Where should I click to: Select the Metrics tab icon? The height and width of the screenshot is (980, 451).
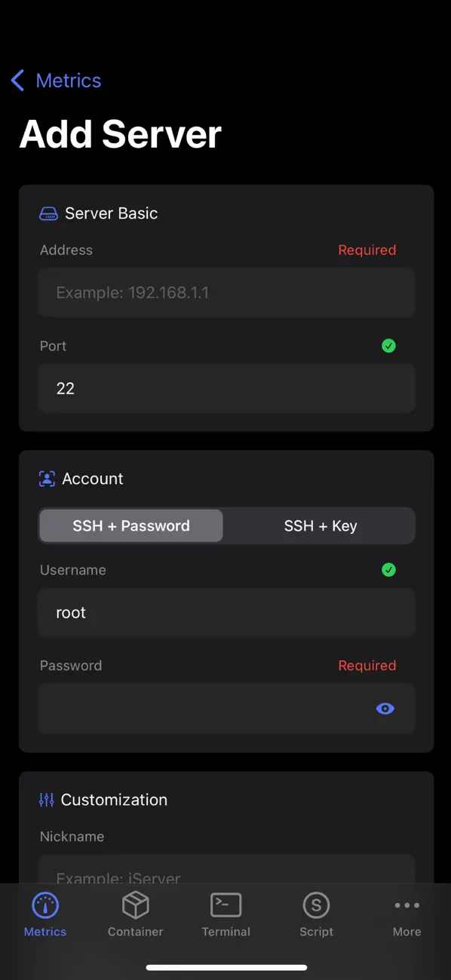pos(44,905)
